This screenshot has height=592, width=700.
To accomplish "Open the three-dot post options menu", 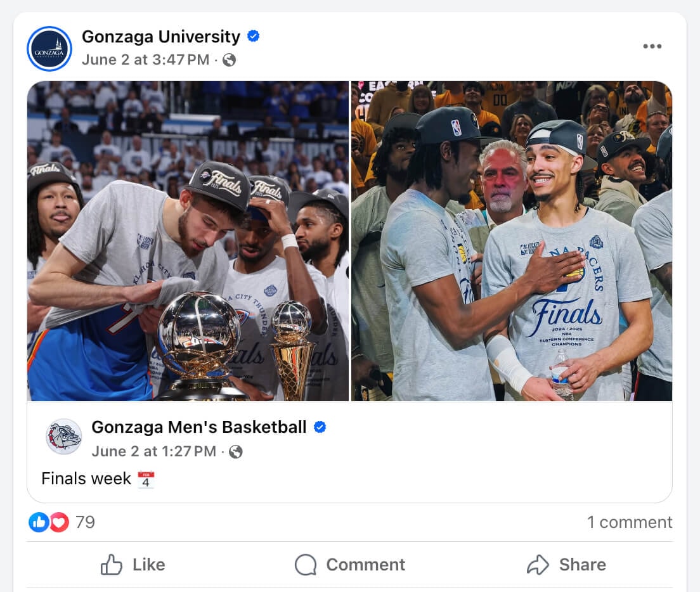I will [x=652, y=46].
